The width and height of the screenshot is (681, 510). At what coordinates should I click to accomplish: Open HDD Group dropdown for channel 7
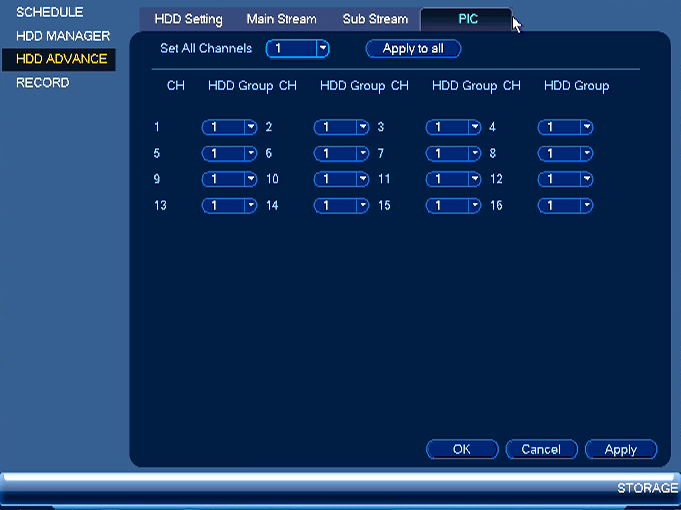coord(453,153)
